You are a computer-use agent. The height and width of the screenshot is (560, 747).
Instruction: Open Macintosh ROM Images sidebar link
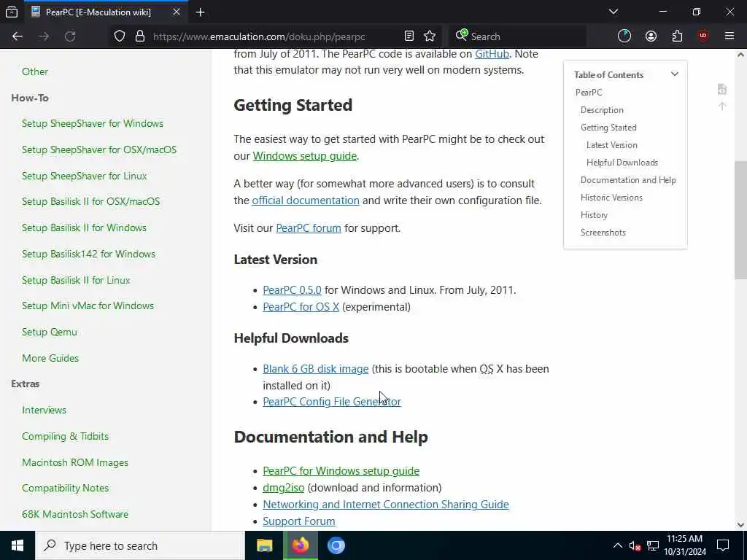[75, 462]
